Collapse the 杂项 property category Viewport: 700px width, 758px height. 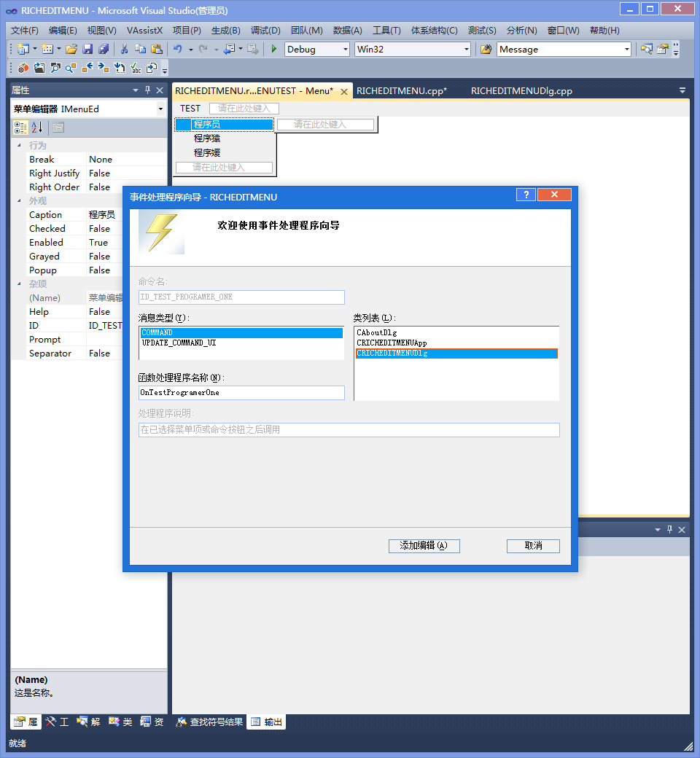coord(20,284)
